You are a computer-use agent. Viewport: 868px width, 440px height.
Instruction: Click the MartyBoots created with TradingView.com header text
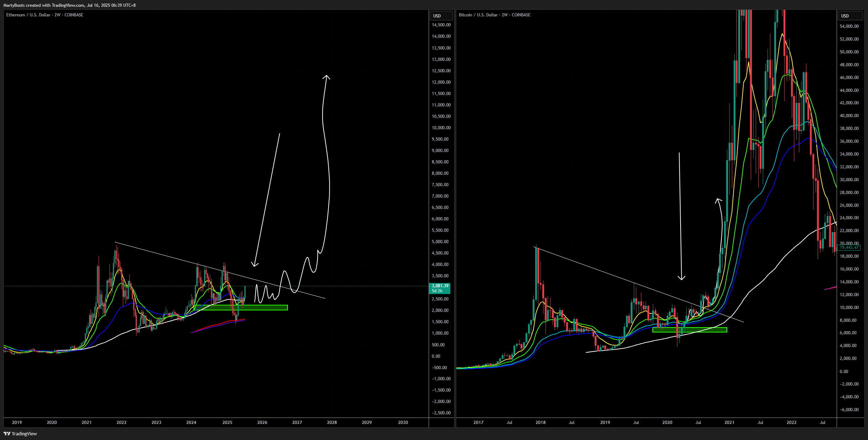(x=69, y=5)
